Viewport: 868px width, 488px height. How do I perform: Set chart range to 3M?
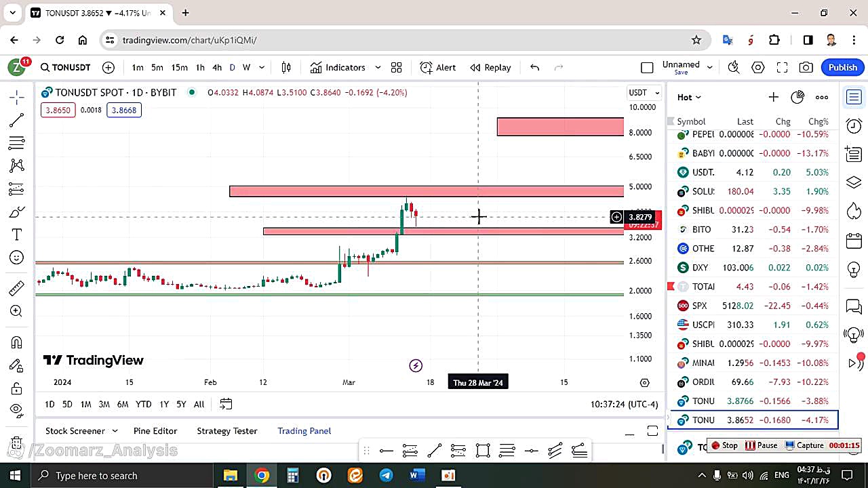[104, 404]
